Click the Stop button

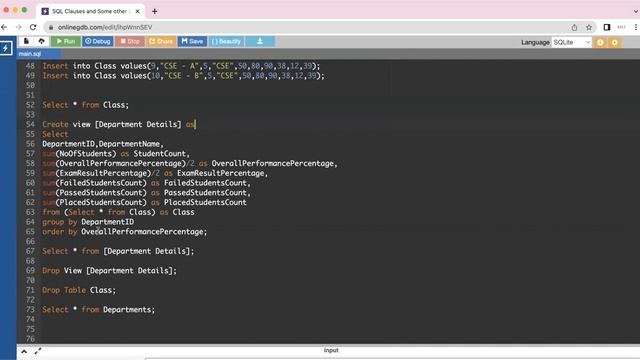tap(130, 41)
